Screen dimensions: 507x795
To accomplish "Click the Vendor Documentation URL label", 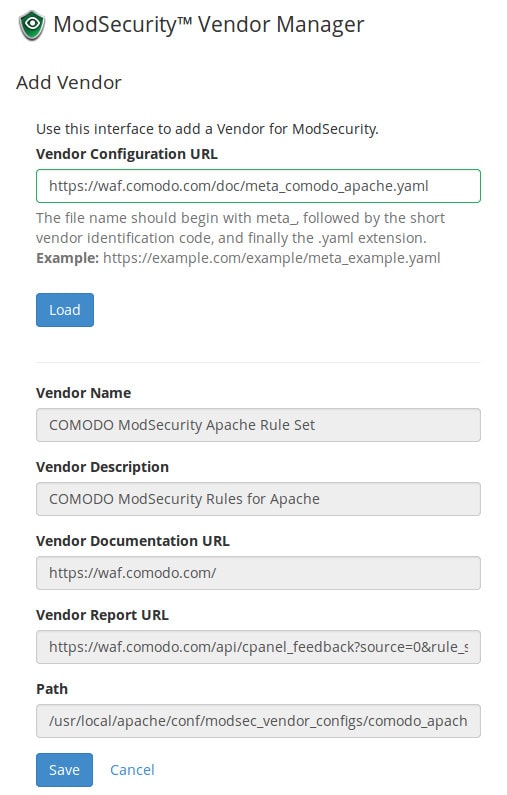I will coord(133,541).
